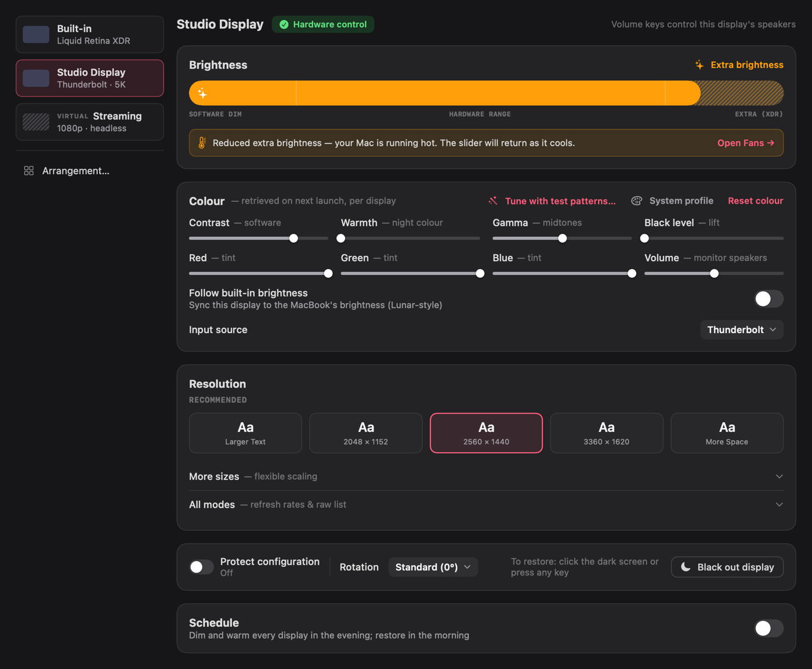
Task: Select Studio Display in the sidebar
Action: tap(90, 78)
